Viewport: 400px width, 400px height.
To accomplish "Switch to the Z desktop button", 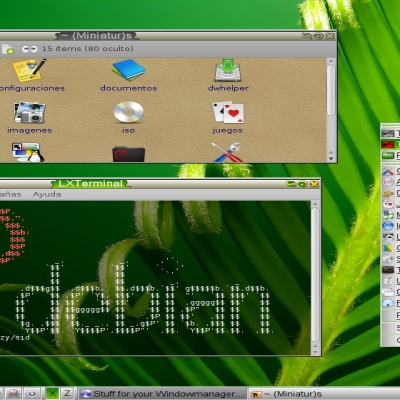I will pos(67,393).
